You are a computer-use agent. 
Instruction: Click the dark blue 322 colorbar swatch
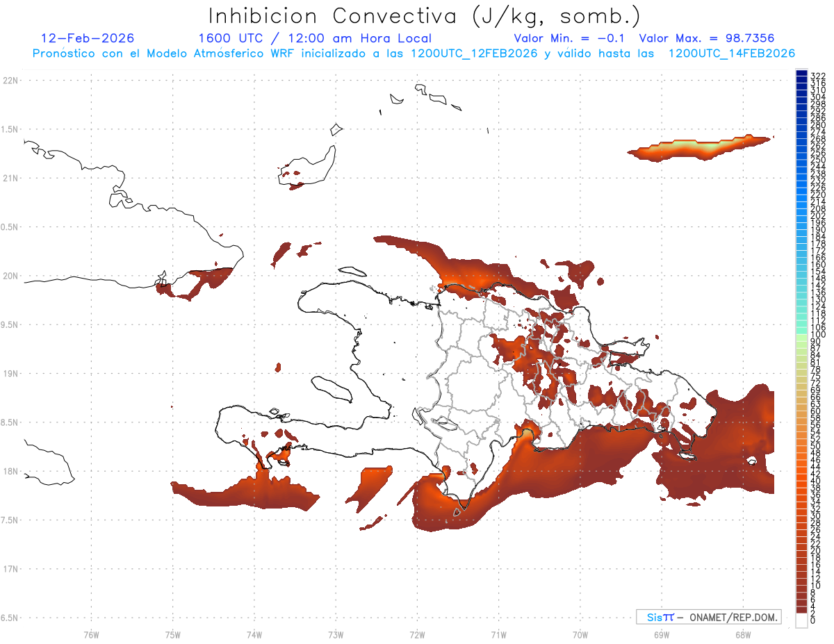click(801, 73)
